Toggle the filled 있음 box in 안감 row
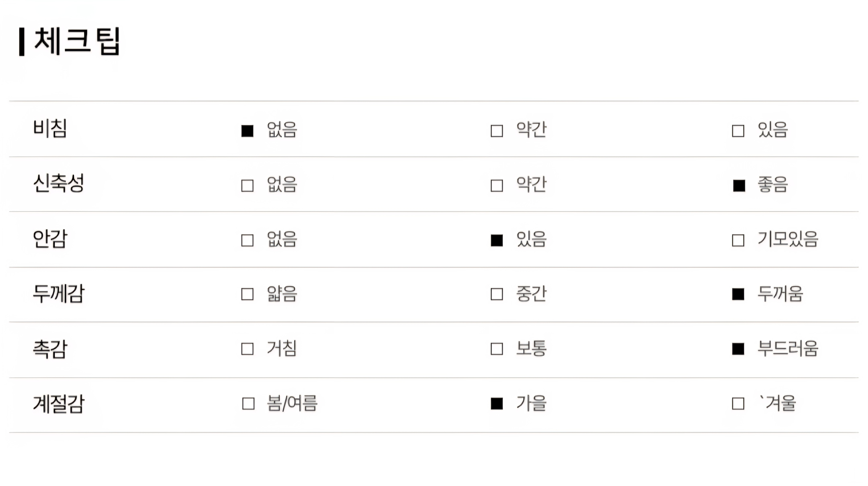 (497, 240)
